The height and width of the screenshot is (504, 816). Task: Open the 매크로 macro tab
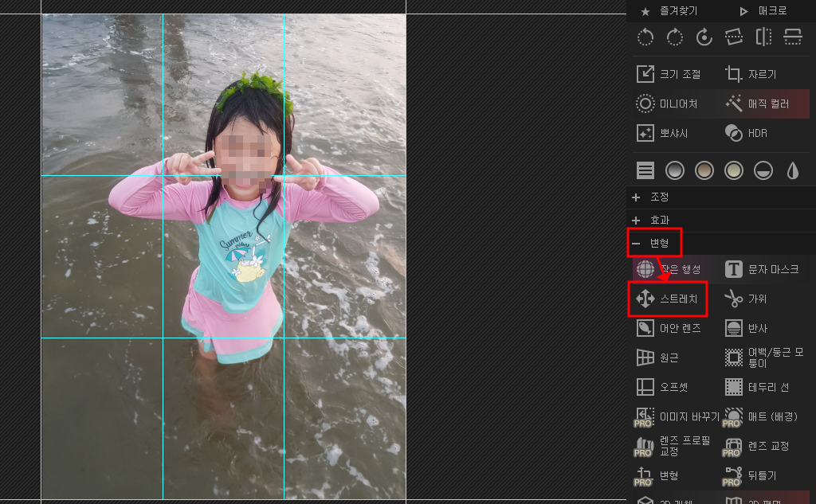tap(763, 11)
